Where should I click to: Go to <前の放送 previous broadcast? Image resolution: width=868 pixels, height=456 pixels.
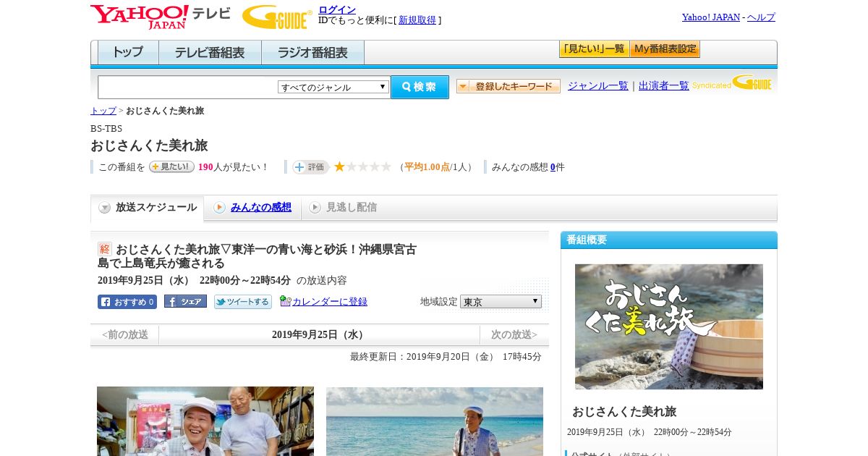click(125, 335)
